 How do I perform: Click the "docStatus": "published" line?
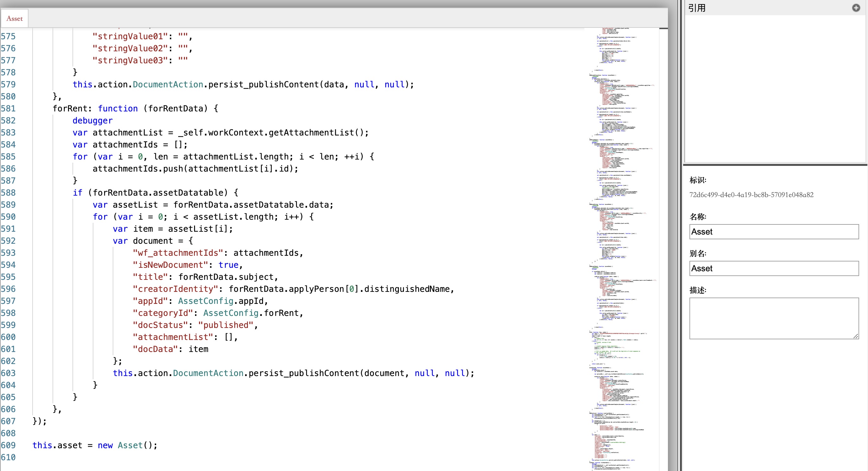click(195, 325)
